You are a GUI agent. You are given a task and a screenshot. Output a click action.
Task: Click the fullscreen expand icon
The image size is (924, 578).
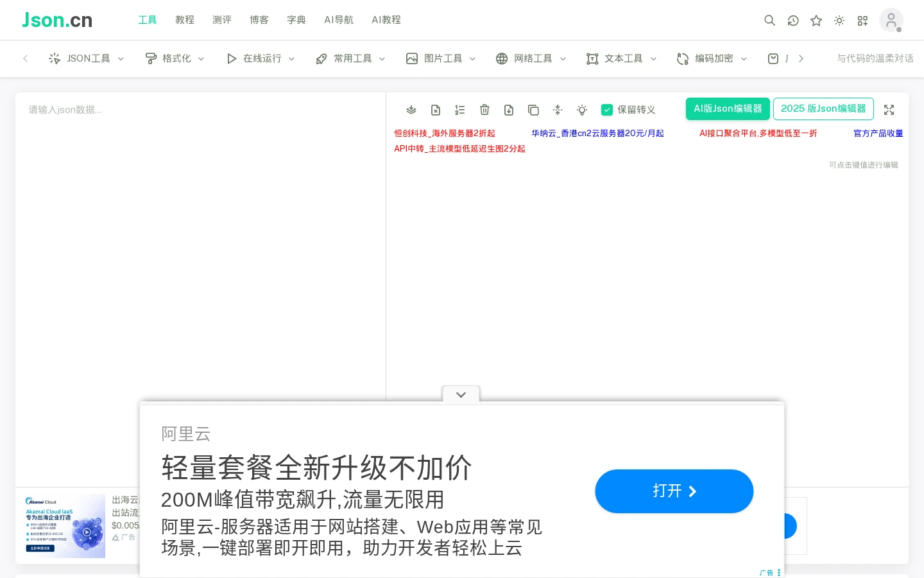pos(889,110)
